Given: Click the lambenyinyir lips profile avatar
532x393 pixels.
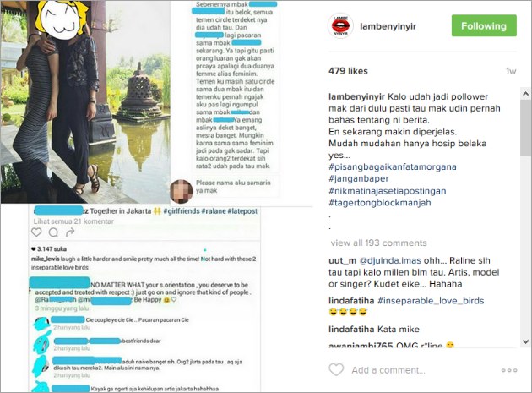Looking at the screenshot, I should (x=340, y=26).
